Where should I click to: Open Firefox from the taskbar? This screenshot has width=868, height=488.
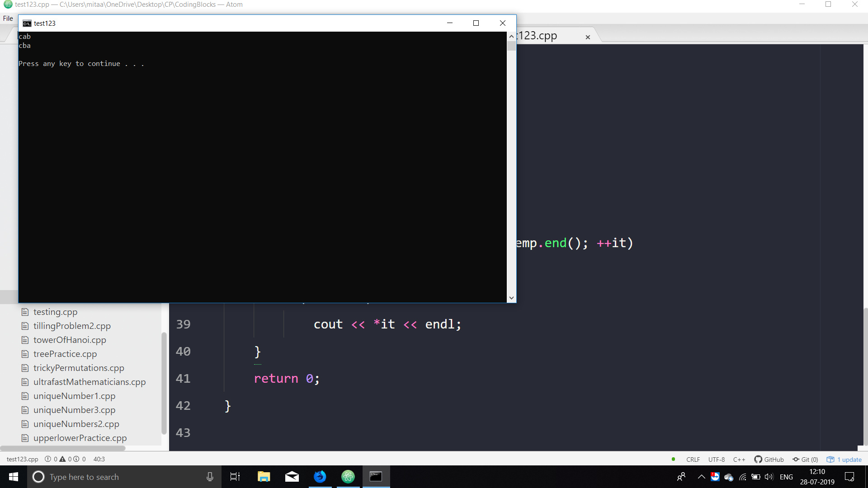coord(320,477)
